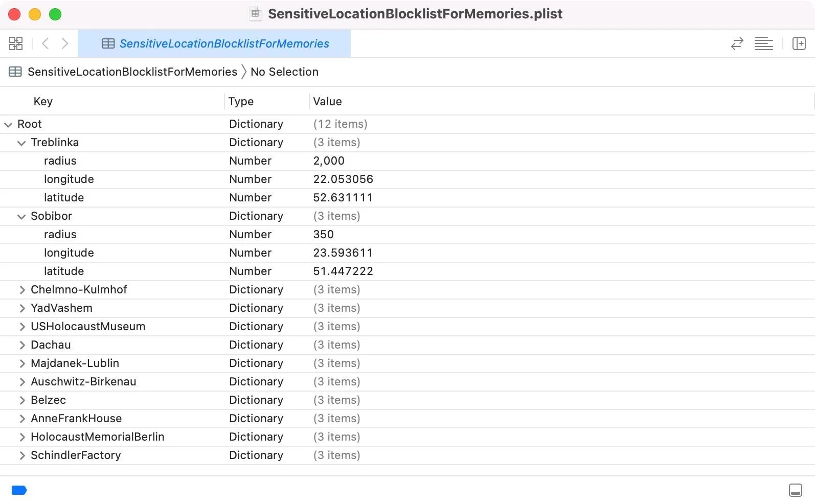Select longitude value 23.593611
815x504 pixels.
coord(343,253)
